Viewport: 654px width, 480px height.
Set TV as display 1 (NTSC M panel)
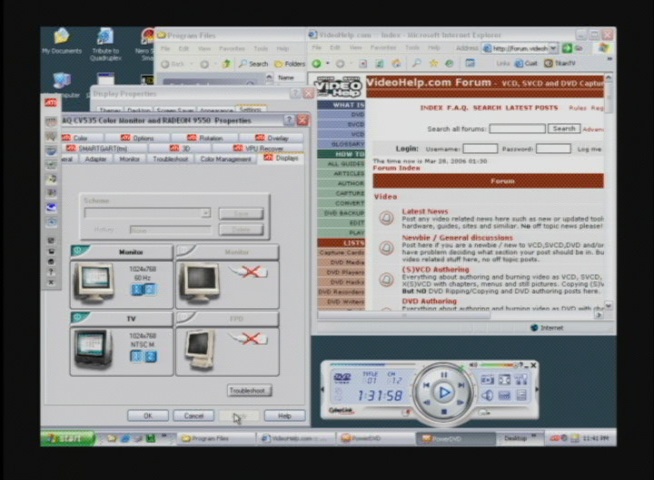pyautogui.click(x=137, y=356)
